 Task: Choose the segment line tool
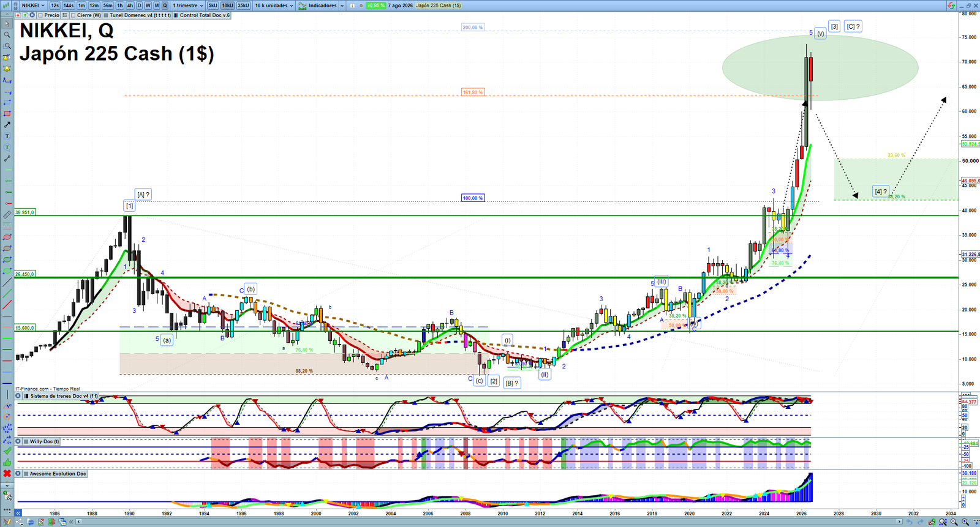tap(7, 159)
